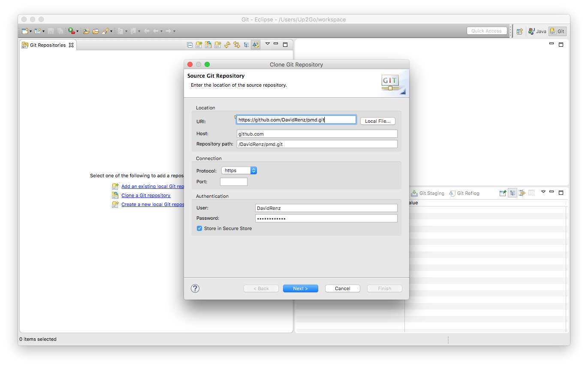The height and width of the screenshot is (367, 588).
Task: Uncheck Store in Secure Store checkbox
Action: click(199, 228)
